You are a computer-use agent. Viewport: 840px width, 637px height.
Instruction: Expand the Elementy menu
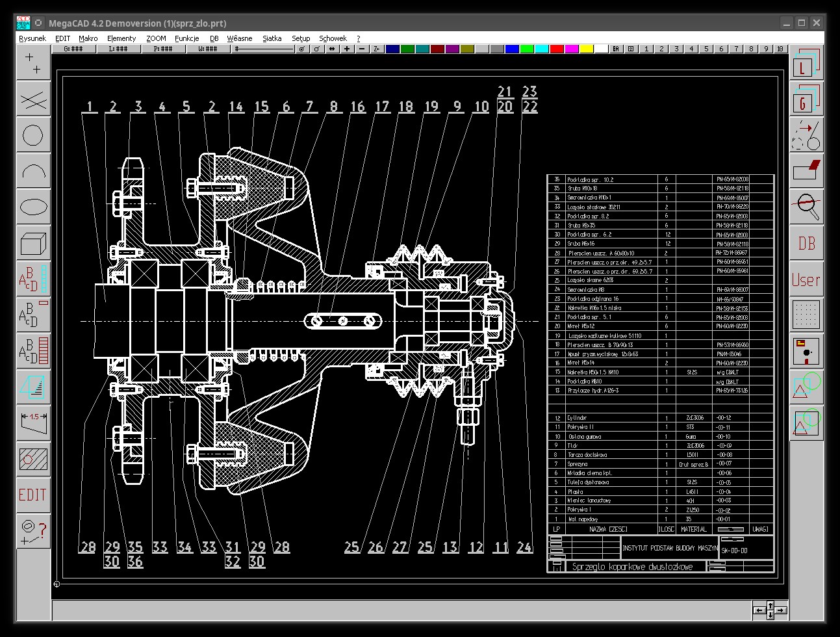(x=121, y=38)
